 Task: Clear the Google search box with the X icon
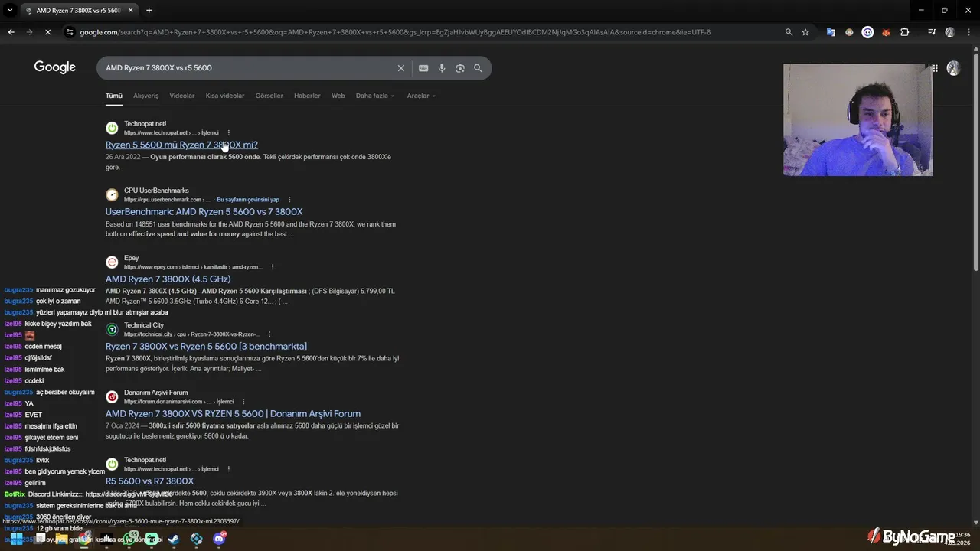[x=400, y=68]
